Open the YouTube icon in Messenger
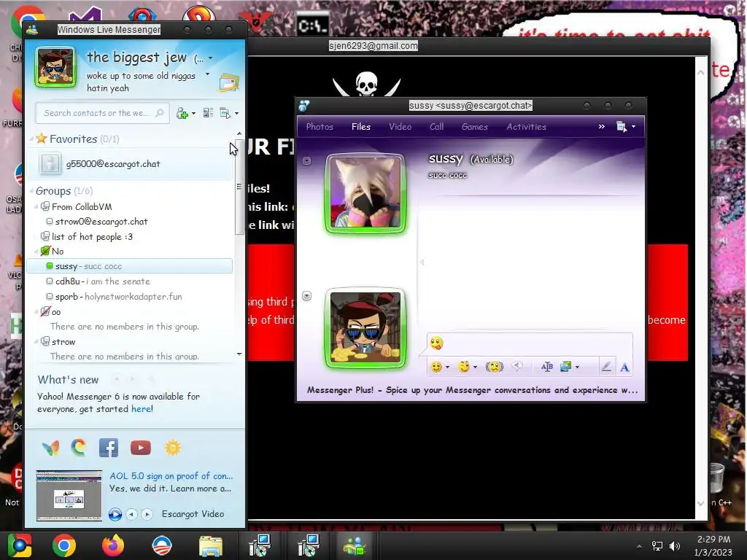 pos(141,448)
